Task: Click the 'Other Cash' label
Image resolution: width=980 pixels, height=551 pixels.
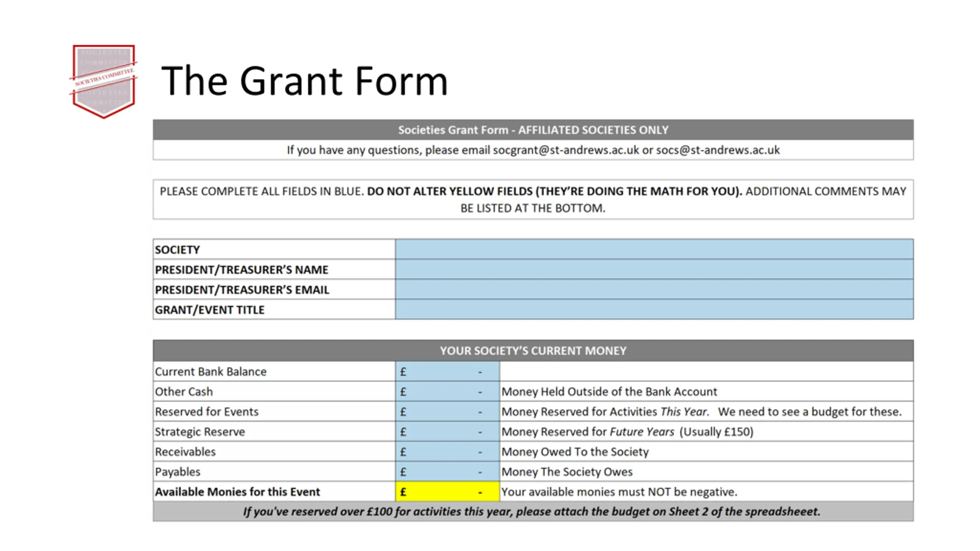Action: 184,391
